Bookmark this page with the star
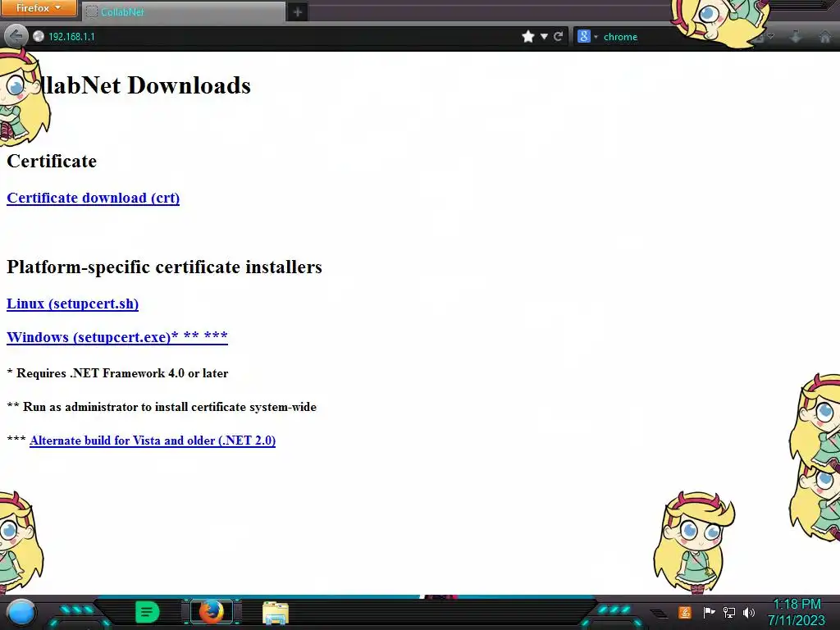840x630 pixels. [x=528, y=36]
